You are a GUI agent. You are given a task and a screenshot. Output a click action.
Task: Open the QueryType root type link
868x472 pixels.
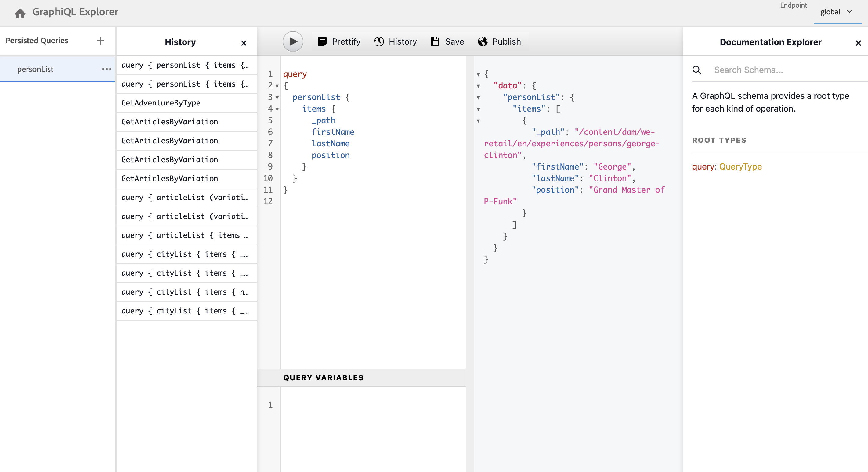click(740, 167)
